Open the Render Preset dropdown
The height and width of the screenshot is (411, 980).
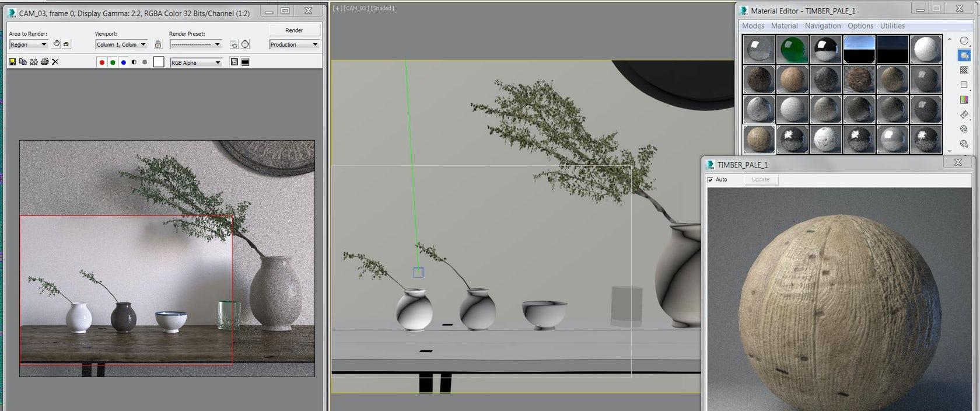(196, 44)
